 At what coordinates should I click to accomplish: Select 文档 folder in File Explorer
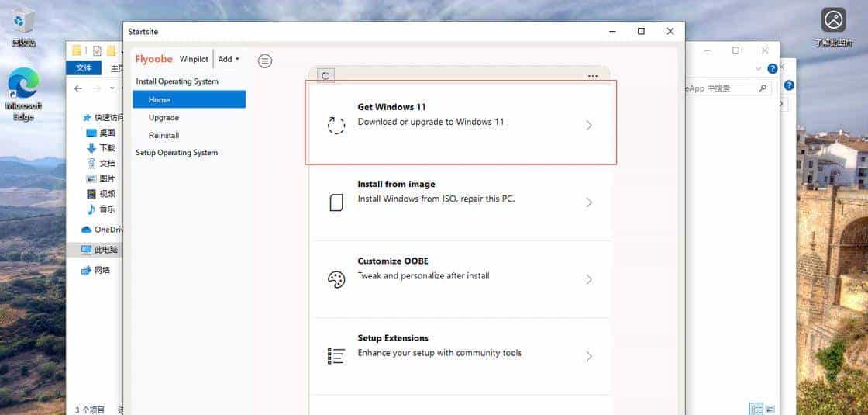tap(101, 164)
